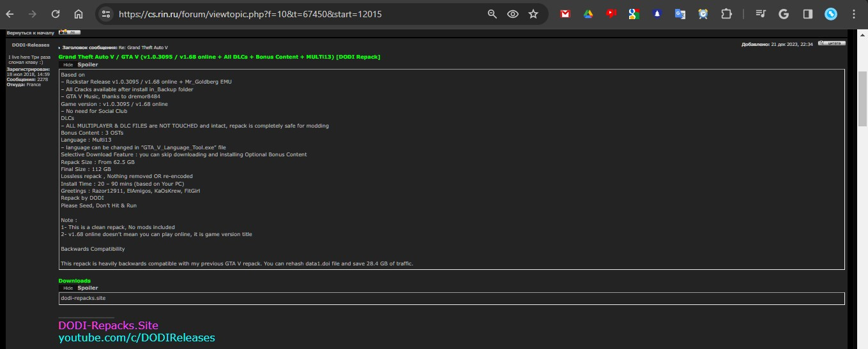Toggle the eye icon in address bar
This screenshot has height=349, width=868.
[512, 14]
